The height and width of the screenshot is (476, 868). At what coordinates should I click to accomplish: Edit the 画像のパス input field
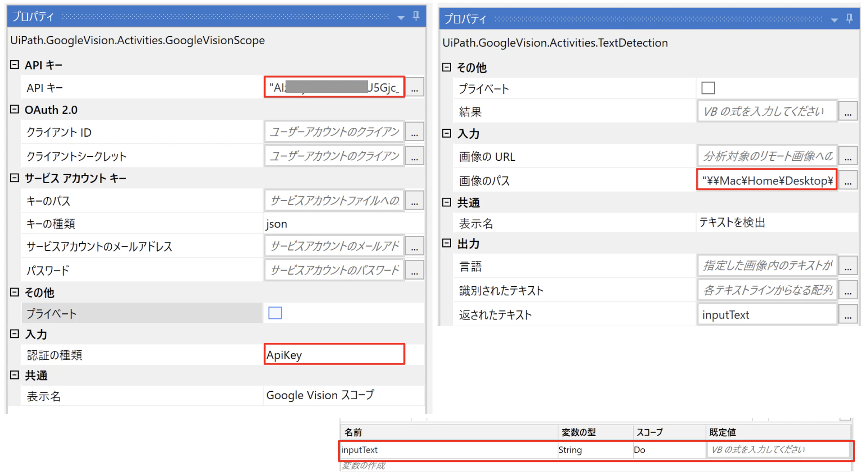click(766, 180)
